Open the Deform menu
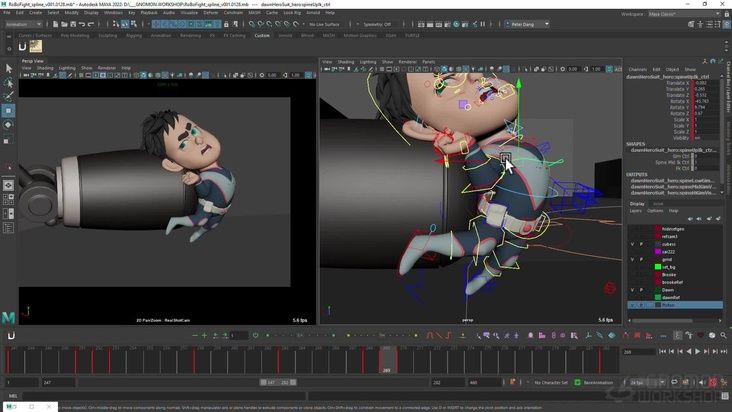Viewport: 732px width, 412px height. point(211,13)
